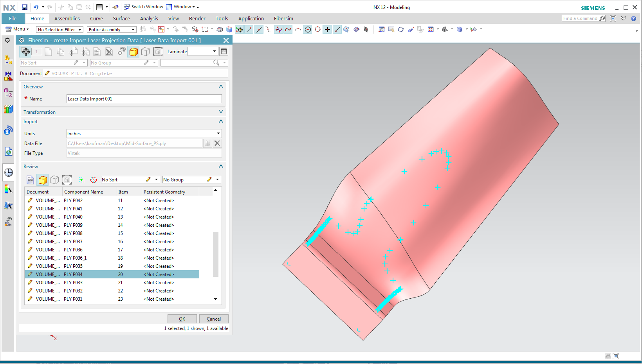Toggle the snap point plus icon in the top toolbar

(x=328, y=29)
